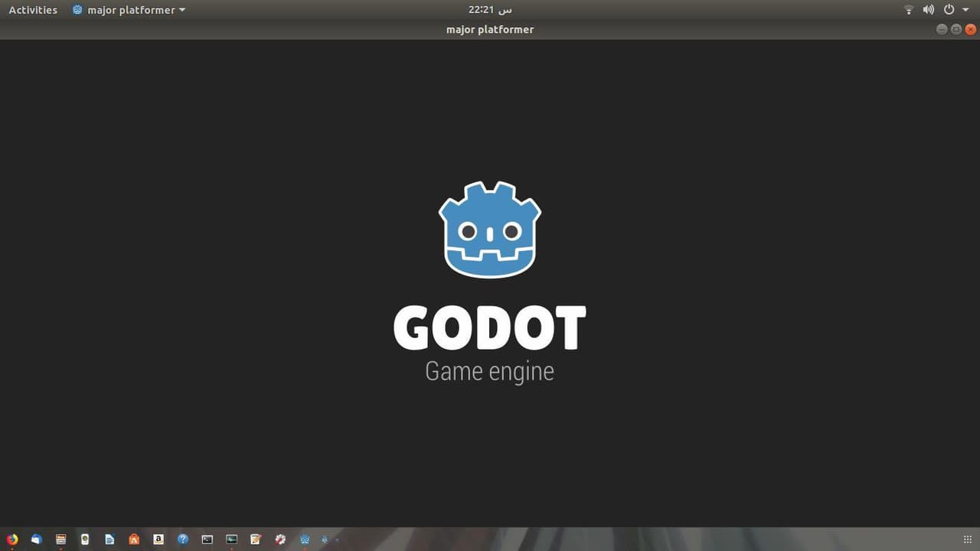Click the power icon in top bar
The height and width of the screenshot is (551, 980).
click(x=949, y=10)
